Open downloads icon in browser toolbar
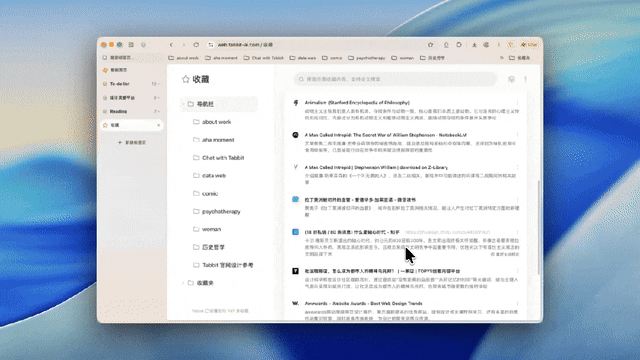 (474, 45)
